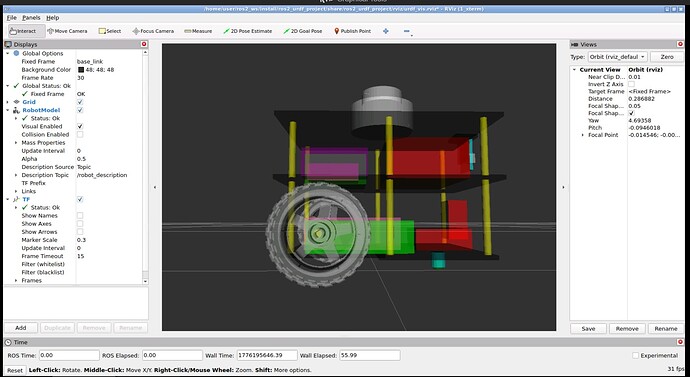Collapse right panel with viewport arrow
The image size is (690, 377).
(563, 187)
